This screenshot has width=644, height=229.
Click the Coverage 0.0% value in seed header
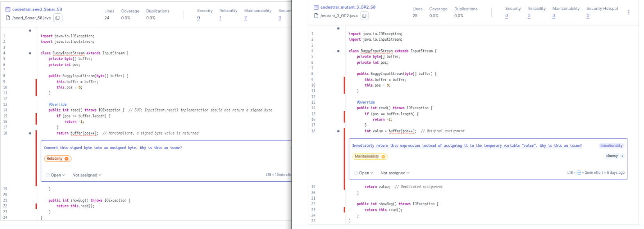tap(126, 18)
